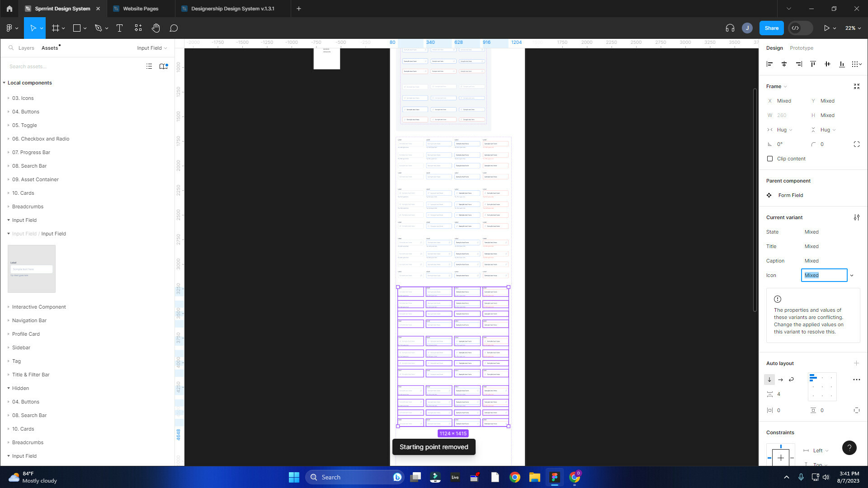Viewport: 868px width, 488px height.
Task: Add auto layout with plus button
Action: click(856, 363)
